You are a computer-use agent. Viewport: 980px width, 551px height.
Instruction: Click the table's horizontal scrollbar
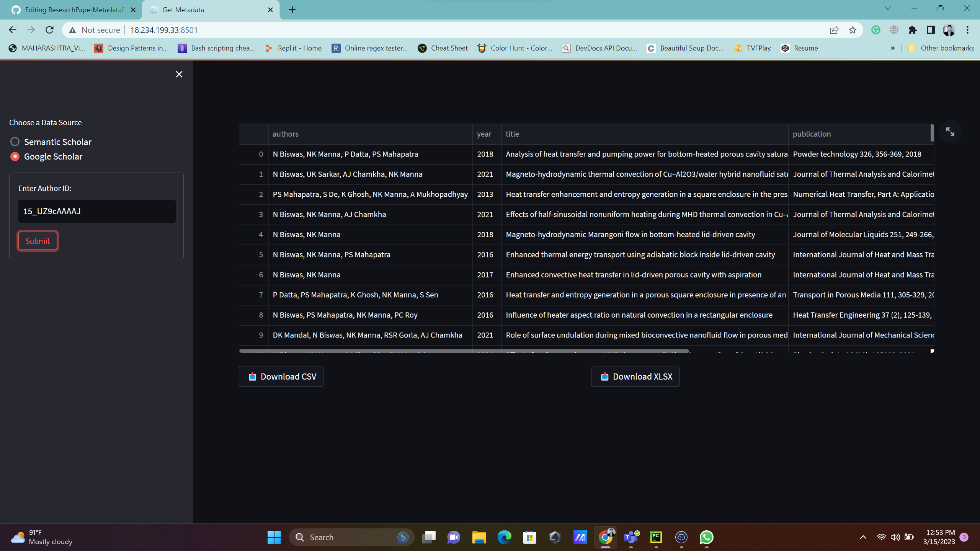click(464, 351)
